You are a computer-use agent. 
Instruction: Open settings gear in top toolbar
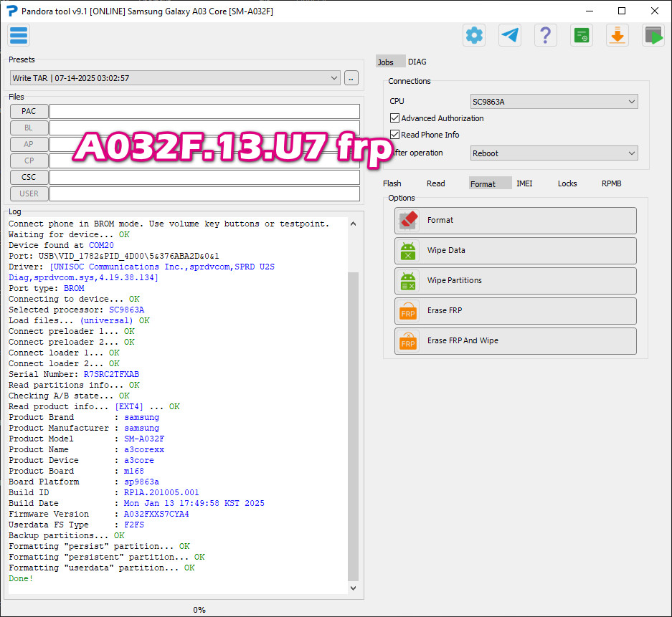(474, 36)
